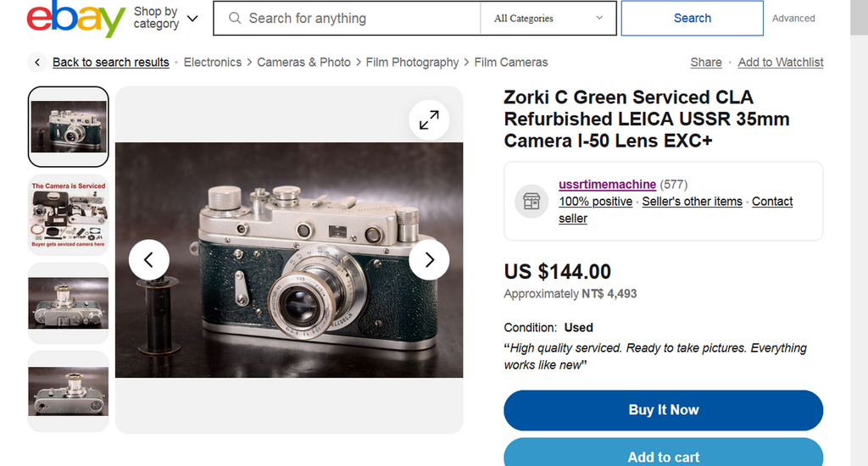Expand the image to full view
Image resolution: width=868 pixels, height=466 pixels.
(x=429, y=121)
